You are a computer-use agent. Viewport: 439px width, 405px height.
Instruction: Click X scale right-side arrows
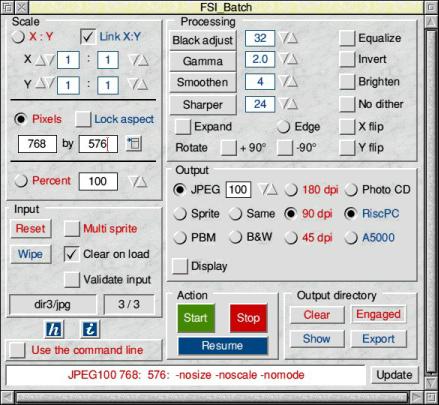point(139,60)
